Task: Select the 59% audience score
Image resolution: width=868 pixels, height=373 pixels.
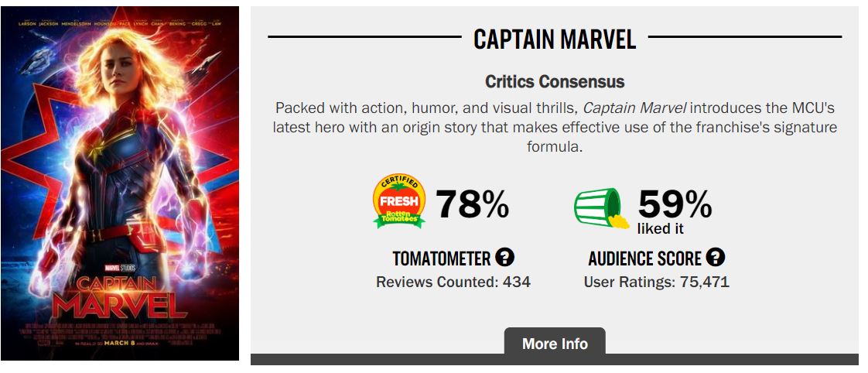Action: coord(675,203)
